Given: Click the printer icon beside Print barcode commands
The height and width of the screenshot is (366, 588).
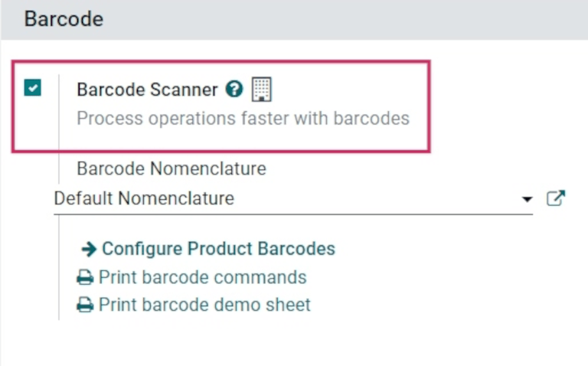Looking at the screenshot, I should click(x=84, y=278).
